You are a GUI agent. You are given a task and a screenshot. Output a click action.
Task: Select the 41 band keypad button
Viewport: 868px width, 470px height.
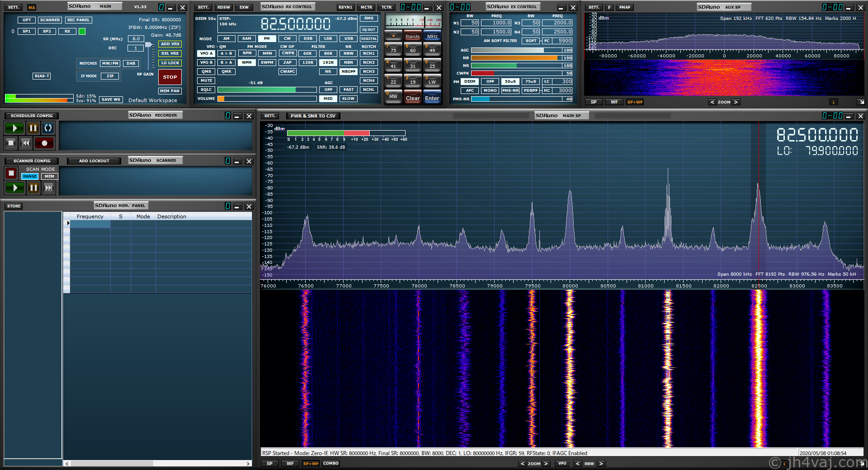click(393, 65)
